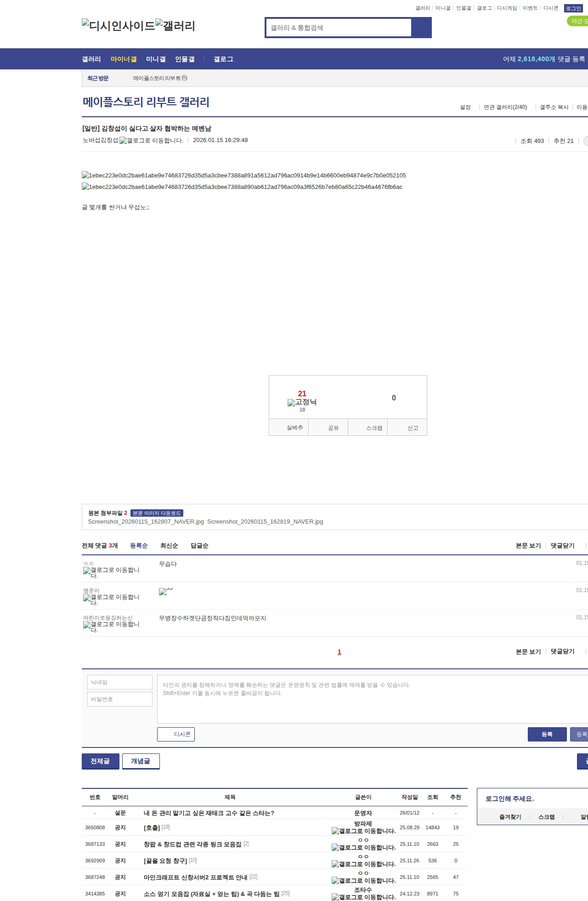Click the 갤러리 & 통합검색 search field
The height and width of the screenshot is (901, 588).
tap(339, 28)
